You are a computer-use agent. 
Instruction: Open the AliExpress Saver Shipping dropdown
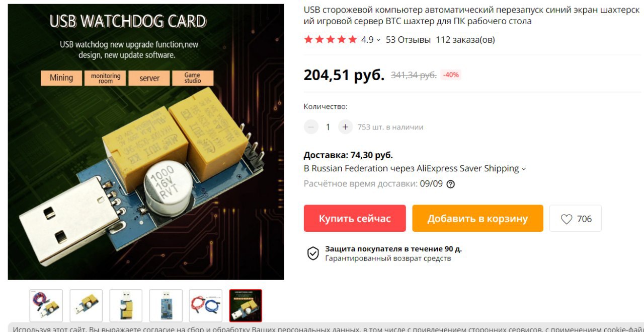point(523,169)
